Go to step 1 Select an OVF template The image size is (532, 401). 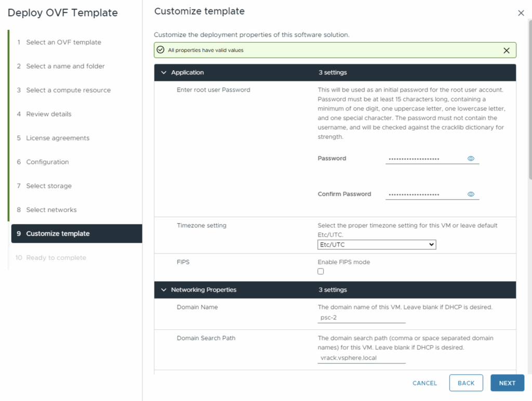pos(63,42)
